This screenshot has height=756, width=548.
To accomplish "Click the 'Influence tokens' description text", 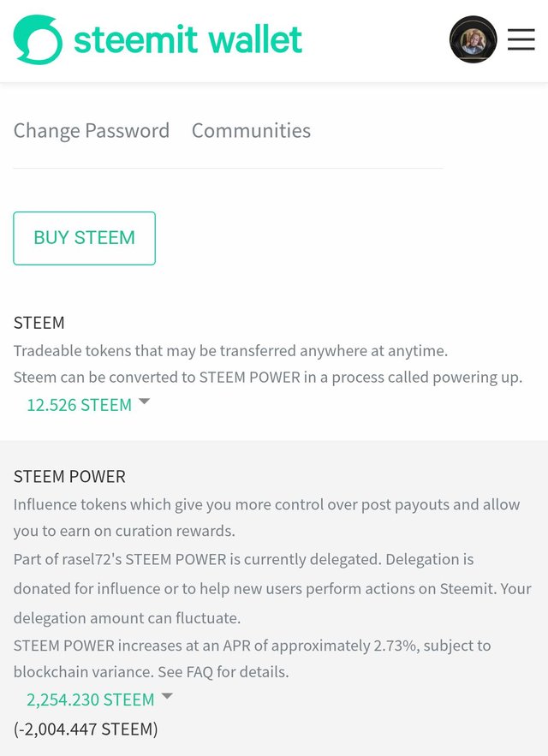I will coord(267,518).
